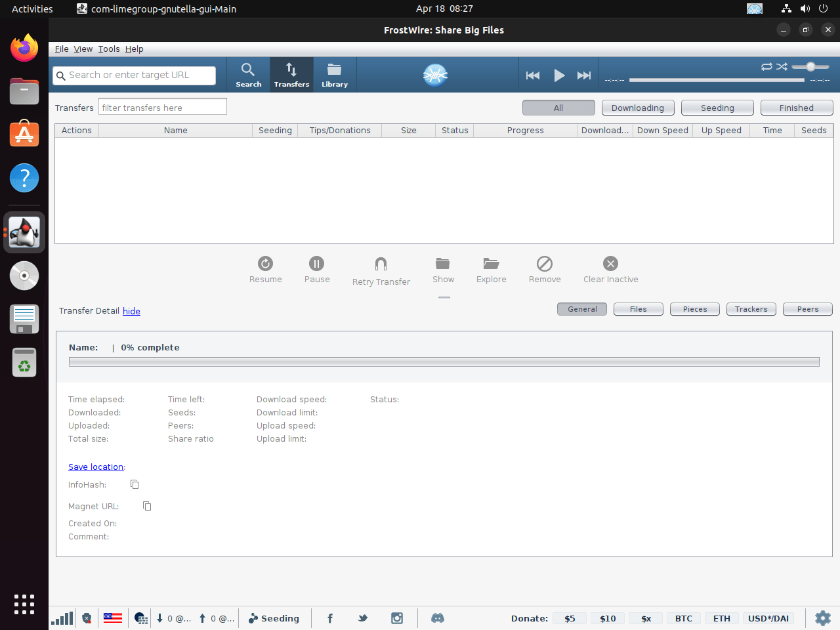Launch Firefox from the Ubuntu dock
The width and height of the screenshot is (840, 630).
tap(24, 48)
